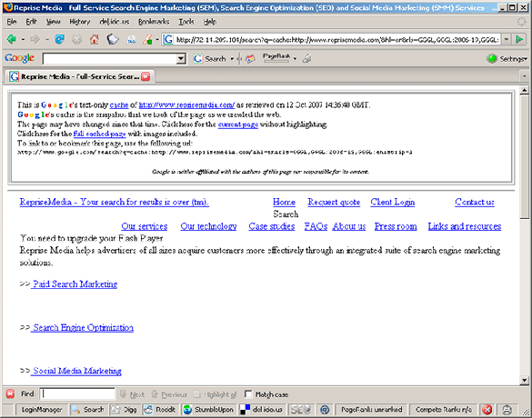Click the vertical scrollbar down arrow

(x=525, y=380)
